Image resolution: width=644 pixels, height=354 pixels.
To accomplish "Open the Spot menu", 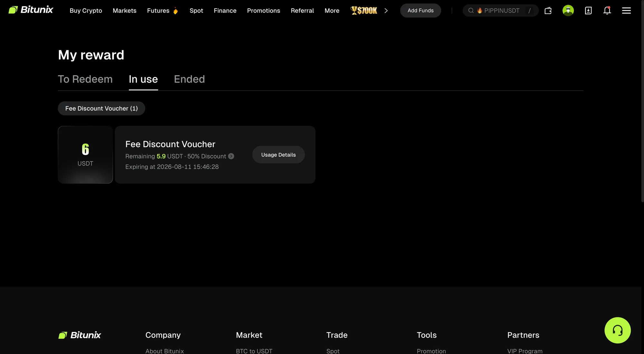I will 196,11.
